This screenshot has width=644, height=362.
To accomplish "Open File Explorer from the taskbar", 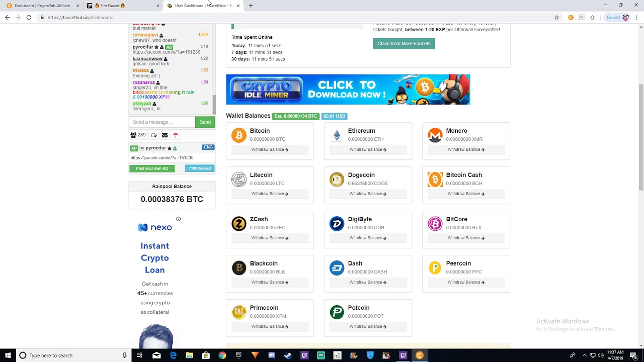I will point(189,355).
